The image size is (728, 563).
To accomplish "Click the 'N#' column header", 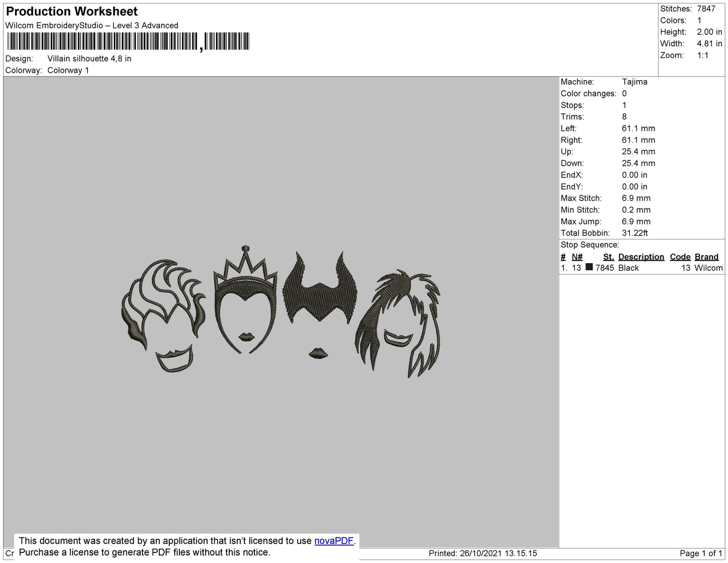I will (577, 257).
